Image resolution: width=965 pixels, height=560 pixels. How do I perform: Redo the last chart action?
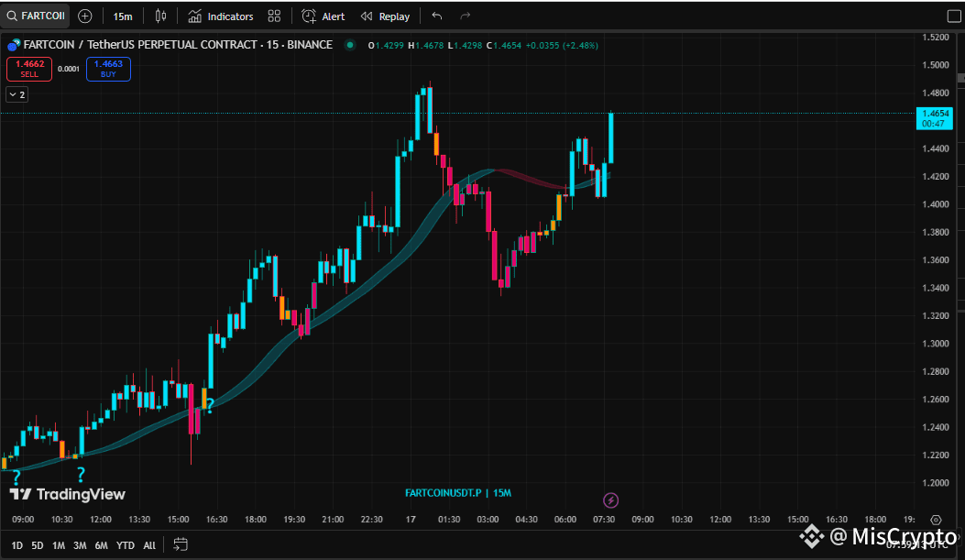click(466, 16)
